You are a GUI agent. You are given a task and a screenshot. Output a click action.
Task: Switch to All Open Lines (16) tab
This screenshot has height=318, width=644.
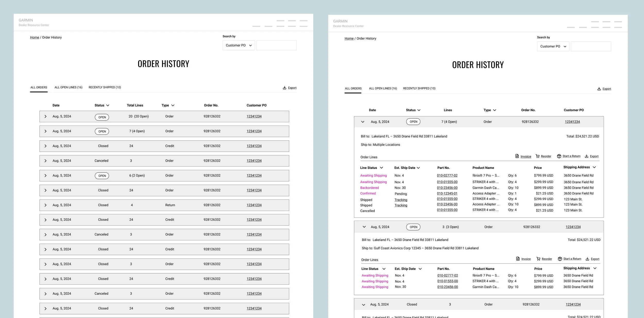click(68, 87)
